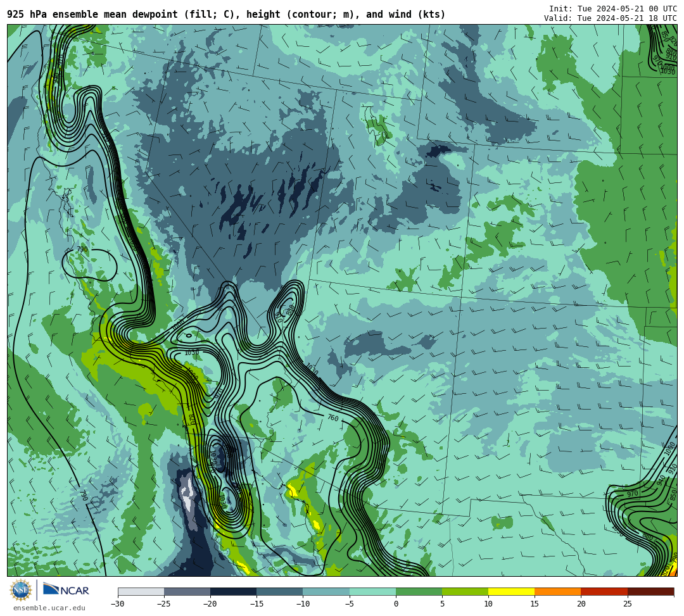Select the 5 to 10 lime green swatch
This screenshot has height=616, width=684.
pyautogui.click(x=465, y=591)
